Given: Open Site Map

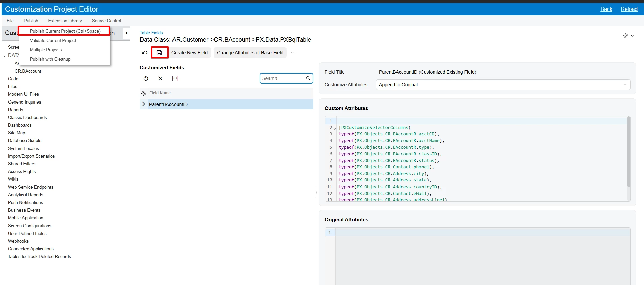Looking at the screenshot, I should click(x=16, y=133).
